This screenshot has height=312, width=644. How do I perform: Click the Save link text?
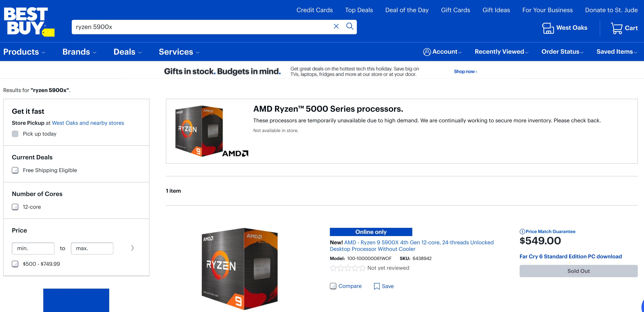coord(388,286)
